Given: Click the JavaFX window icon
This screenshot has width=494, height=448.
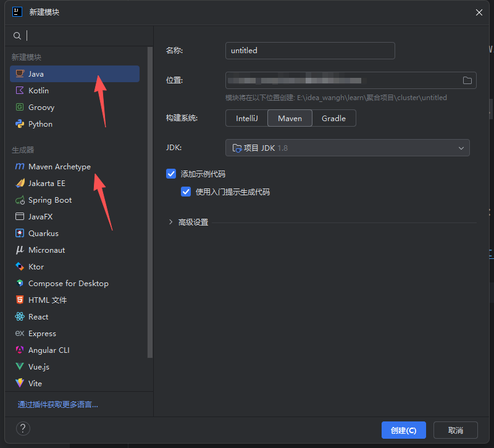Looking at the screenshot, I should pyautogui.click(x=20, y=217).
